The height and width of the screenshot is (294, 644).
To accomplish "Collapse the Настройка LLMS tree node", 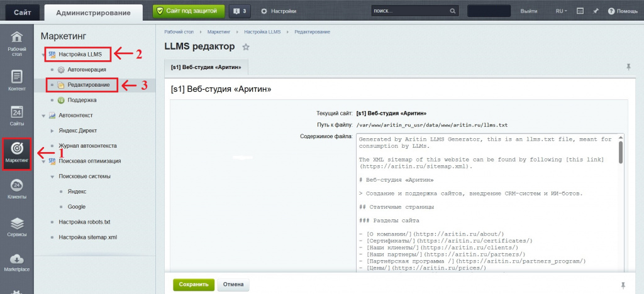I will (43, 55).
